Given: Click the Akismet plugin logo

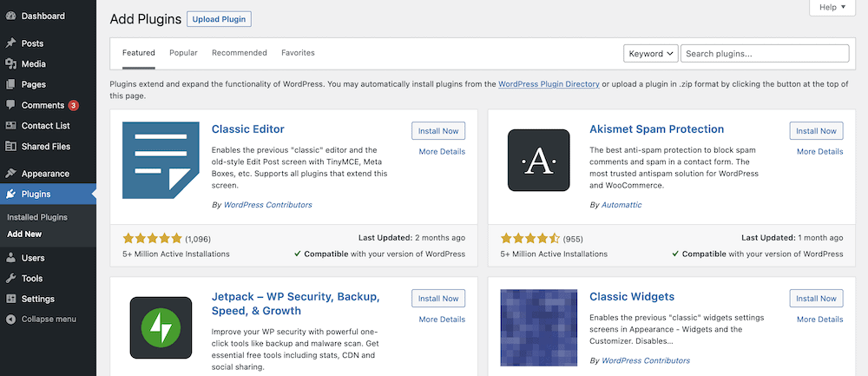Looking at the screenshot, I should point(539,160).
